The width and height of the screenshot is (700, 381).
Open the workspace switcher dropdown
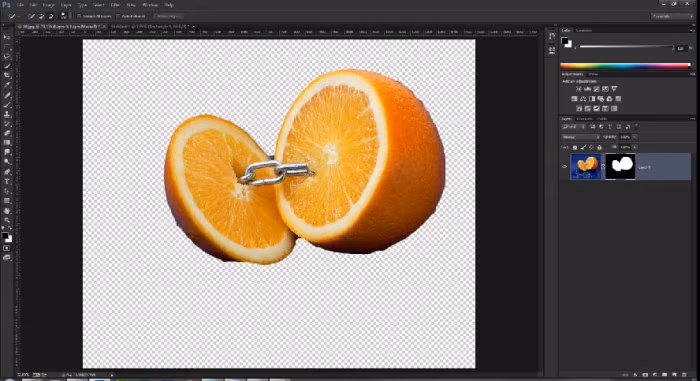[x=671, y=16]
